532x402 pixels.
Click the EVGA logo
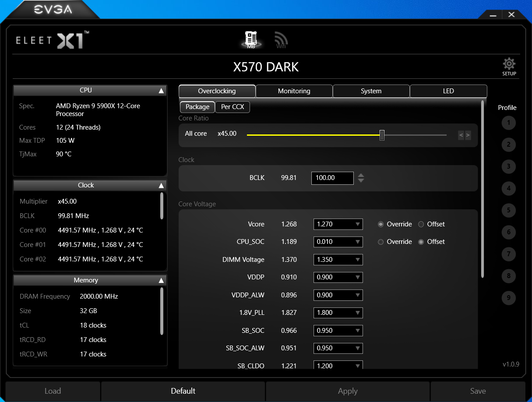[53, 9]
